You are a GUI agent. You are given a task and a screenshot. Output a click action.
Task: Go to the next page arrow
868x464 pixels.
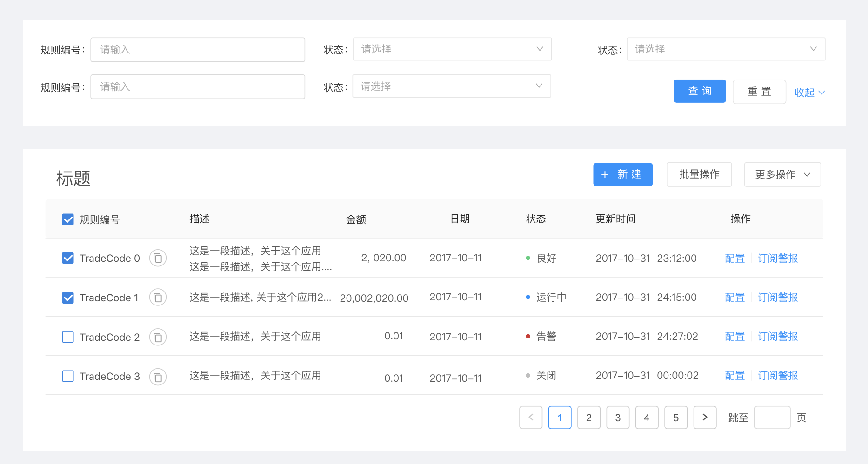click(x=705, y=417)
